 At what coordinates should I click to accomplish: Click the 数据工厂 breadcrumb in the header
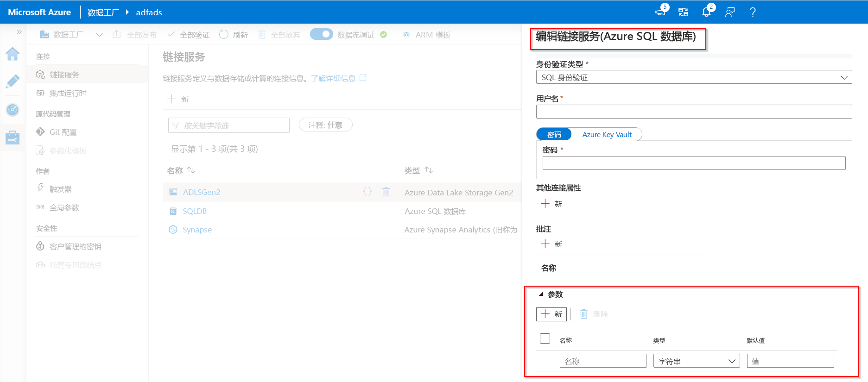pos(103,13)
